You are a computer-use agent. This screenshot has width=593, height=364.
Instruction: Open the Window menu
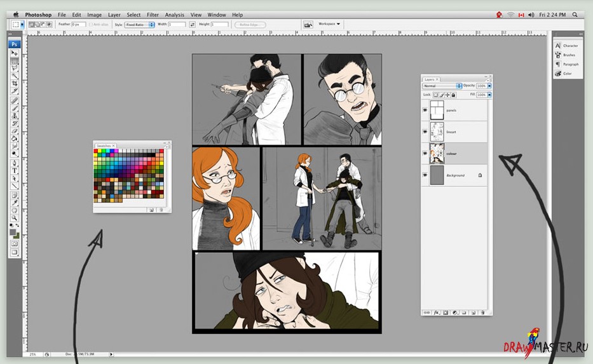[217, 15]
